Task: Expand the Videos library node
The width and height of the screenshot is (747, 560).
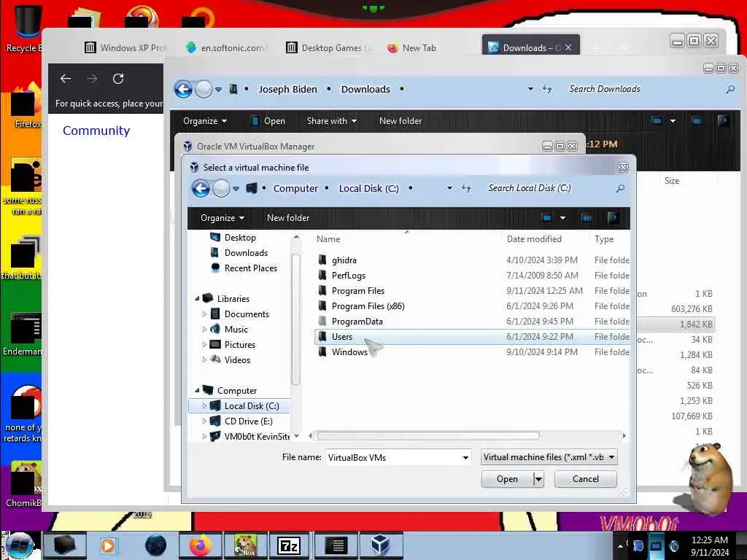Action: 204,360
